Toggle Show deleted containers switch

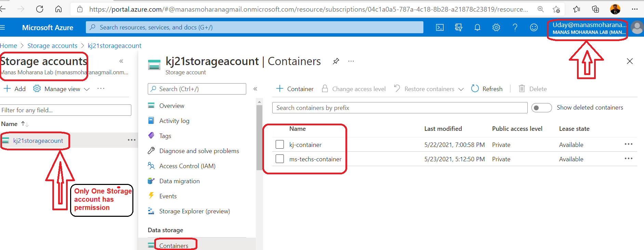coord(542,108)
